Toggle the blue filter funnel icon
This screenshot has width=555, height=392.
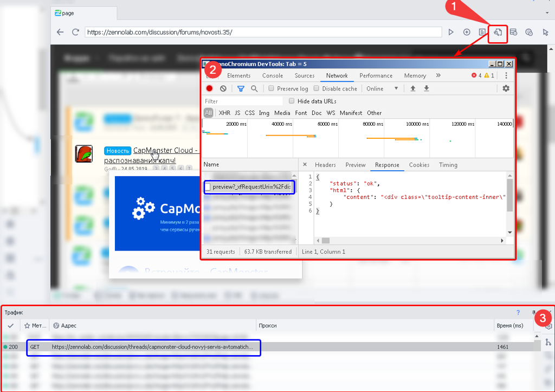click(x=241, y=88)
